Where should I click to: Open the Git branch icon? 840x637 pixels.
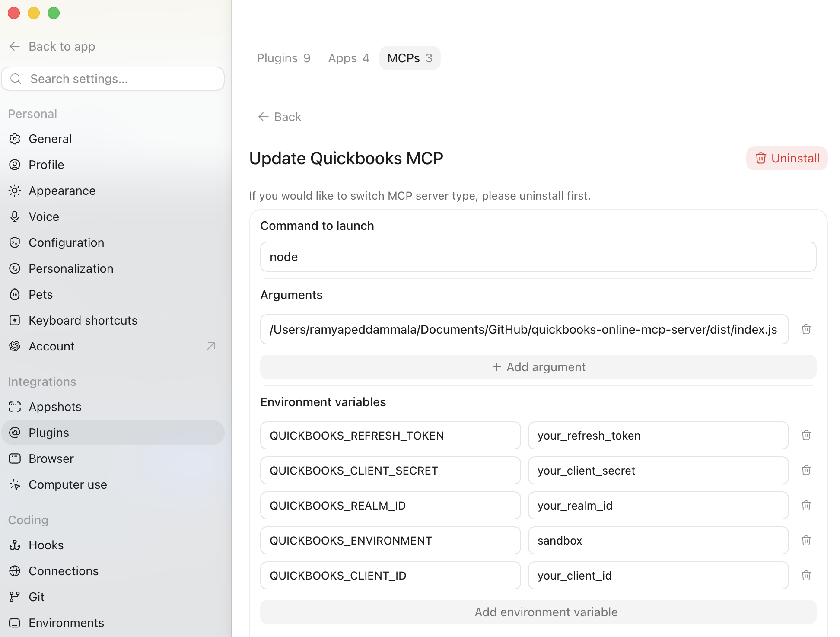(15, 597)
